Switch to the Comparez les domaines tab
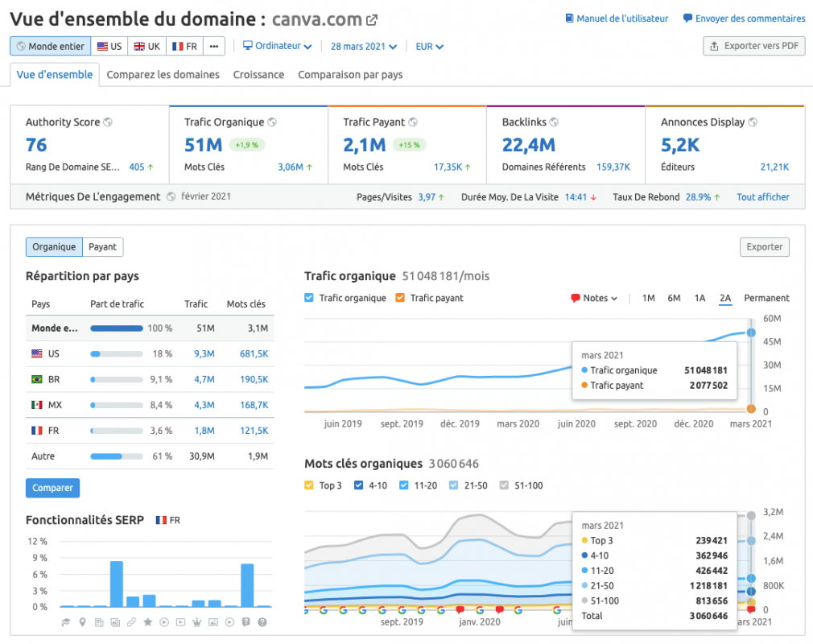The width and height of the screenshot is (813, 644). pyautogui.click(x=163, y=75)
